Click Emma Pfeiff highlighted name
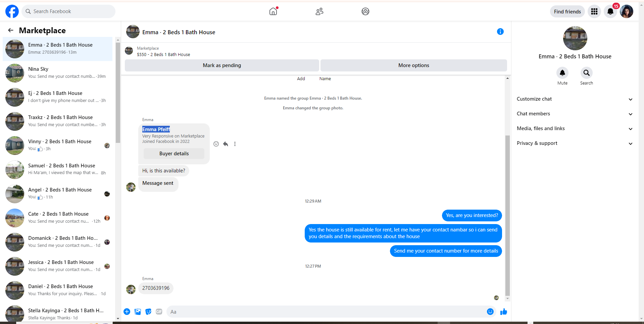 tap(156, 129)
